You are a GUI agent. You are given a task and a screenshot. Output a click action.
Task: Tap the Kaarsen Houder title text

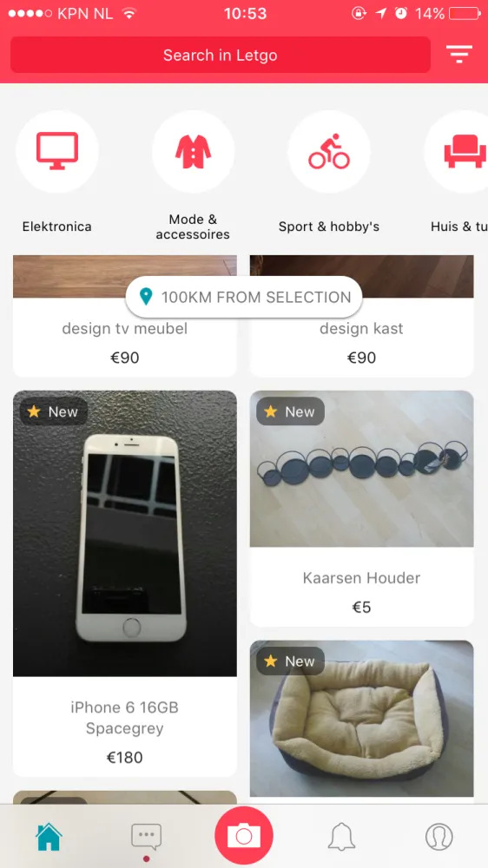click(x=362, y=578)
